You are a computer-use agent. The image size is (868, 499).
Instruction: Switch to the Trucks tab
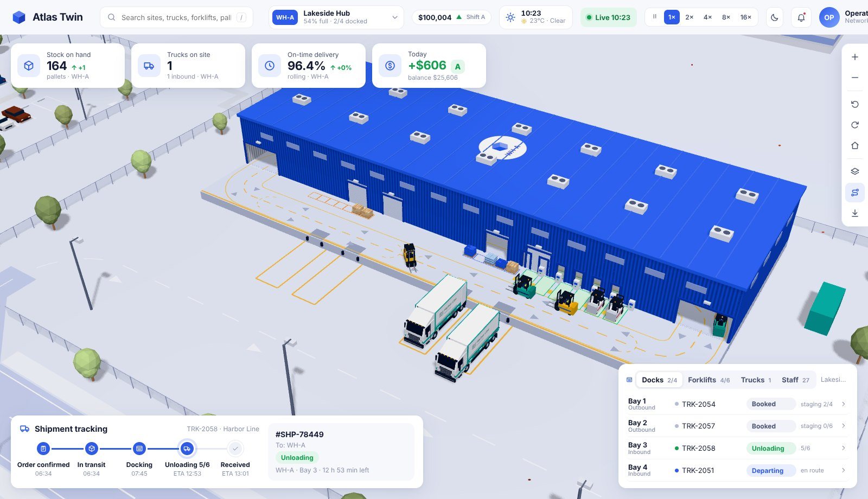(x=756, y=380)
